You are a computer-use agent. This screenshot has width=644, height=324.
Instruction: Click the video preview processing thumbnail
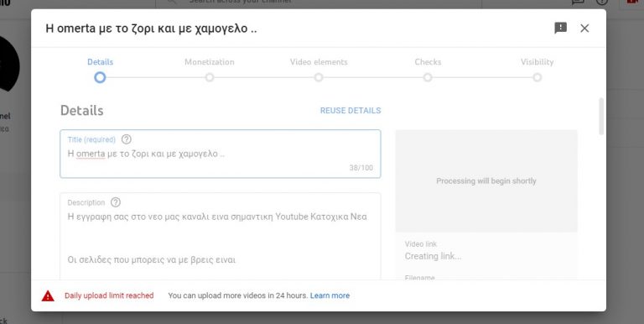coord(486,181)
